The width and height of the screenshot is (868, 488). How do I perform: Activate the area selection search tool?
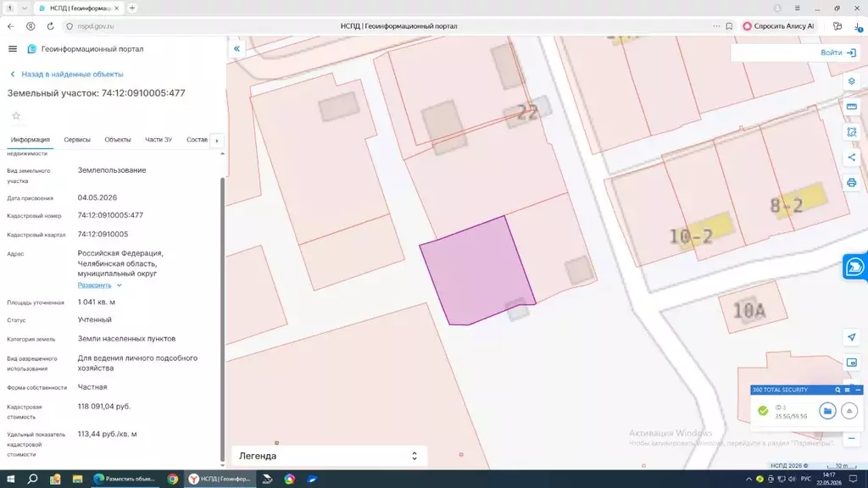851,132
